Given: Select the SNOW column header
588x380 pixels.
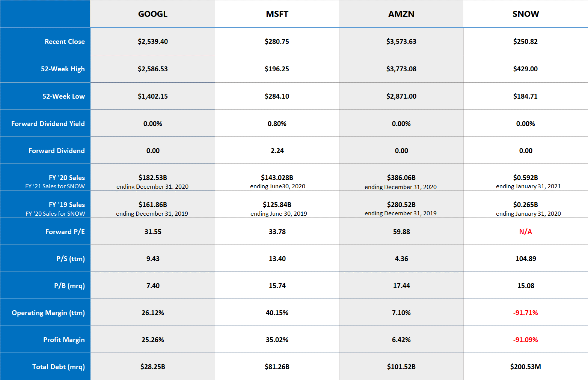Looking at the screenshot, I should click(526, 14).
